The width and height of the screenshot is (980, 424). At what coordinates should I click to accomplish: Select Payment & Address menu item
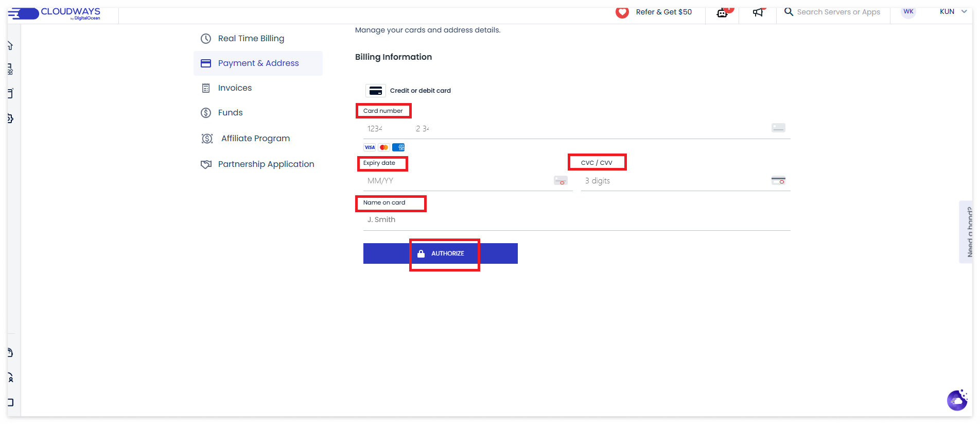coord(258,63)
